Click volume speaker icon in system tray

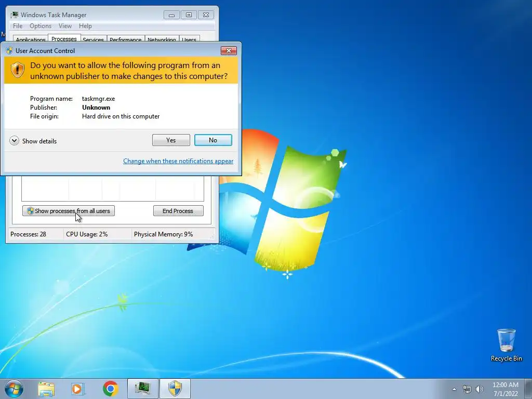480,389
